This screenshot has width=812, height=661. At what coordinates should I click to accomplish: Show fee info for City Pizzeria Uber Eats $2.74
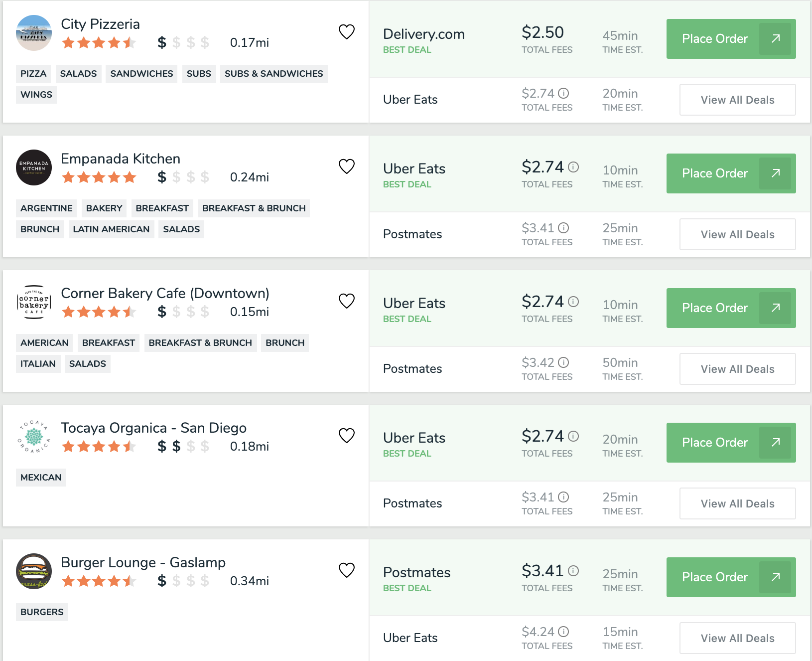point(563,93)
